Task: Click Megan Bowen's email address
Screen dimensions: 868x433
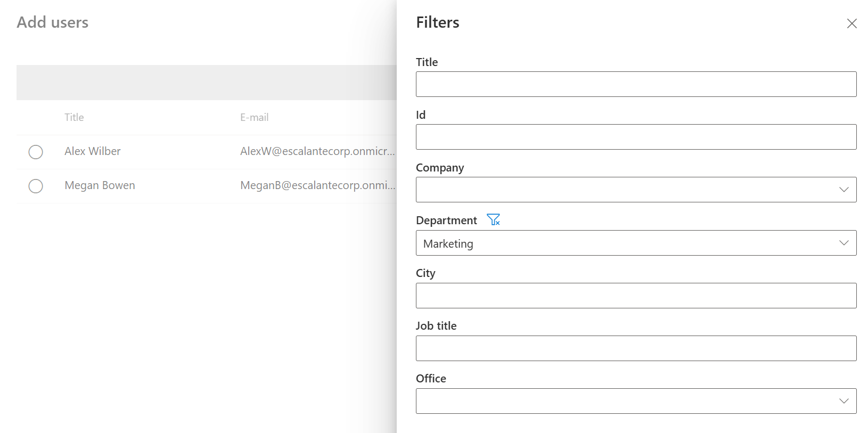Action: [317, 185]
